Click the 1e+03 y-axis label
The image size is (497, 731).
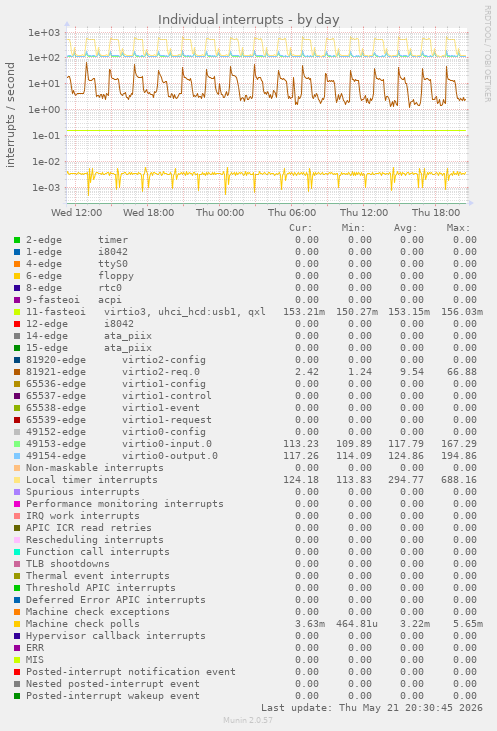[44, 33]
